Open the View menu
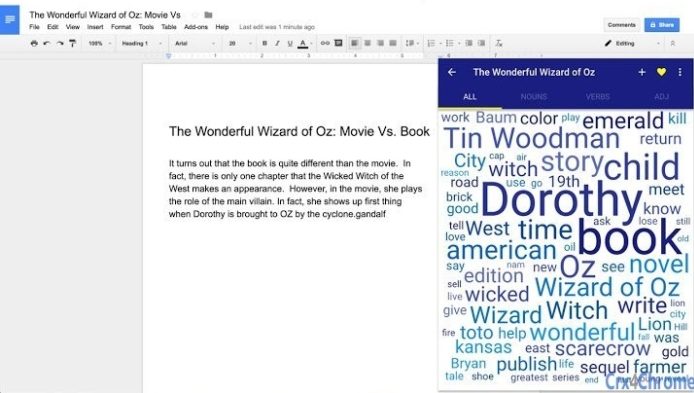Screen dimensions: 694x393 click(73, 27)
